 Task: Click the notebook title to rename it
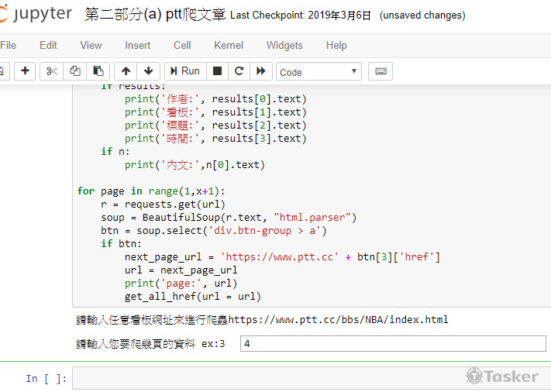click(x=154, y=15)
